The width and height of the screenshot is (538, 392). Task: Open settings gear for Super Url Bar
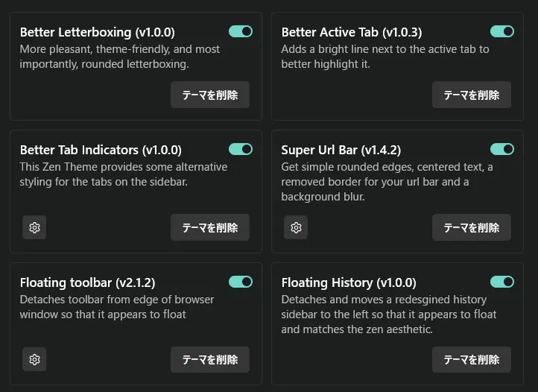point(296,227)
